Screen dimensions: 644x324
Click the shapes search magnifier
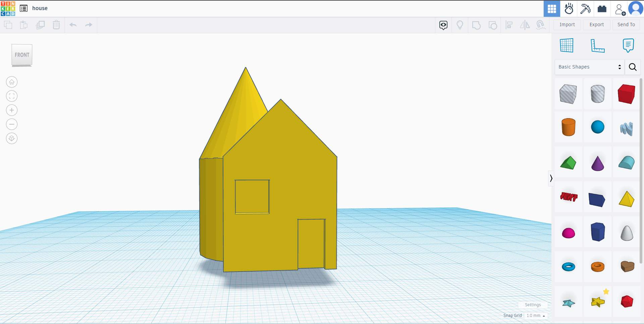point(633,67)
